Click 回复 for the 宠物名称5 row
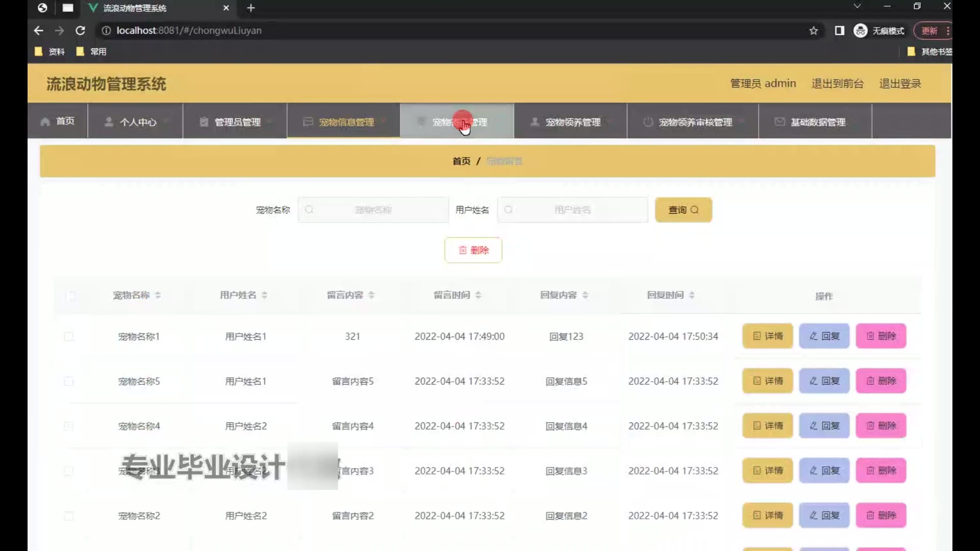Screen dimensions: 980x551 [x=824, y=381]
